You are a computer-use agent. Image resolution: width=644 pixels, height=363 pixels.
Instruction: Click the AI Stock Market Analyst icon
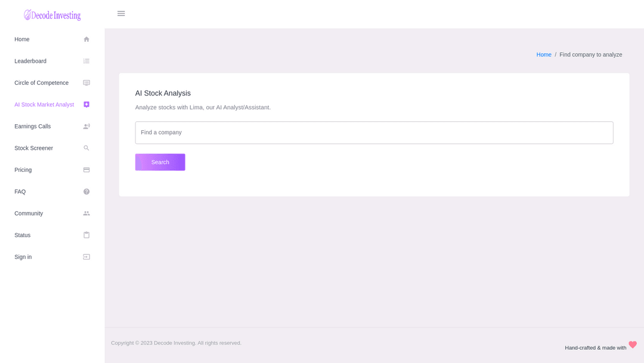point(86,104)
